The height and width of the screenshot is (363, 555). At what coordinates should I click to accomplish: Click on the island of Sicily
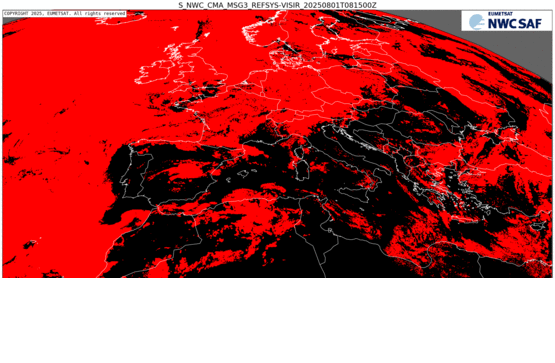pos(353,194)
